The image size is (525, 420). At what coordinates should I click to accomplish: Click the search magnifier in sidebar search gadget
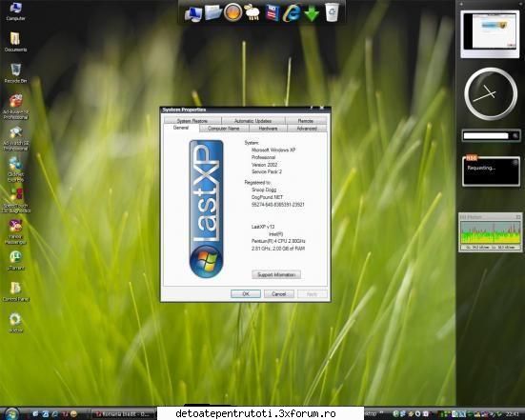515,135
